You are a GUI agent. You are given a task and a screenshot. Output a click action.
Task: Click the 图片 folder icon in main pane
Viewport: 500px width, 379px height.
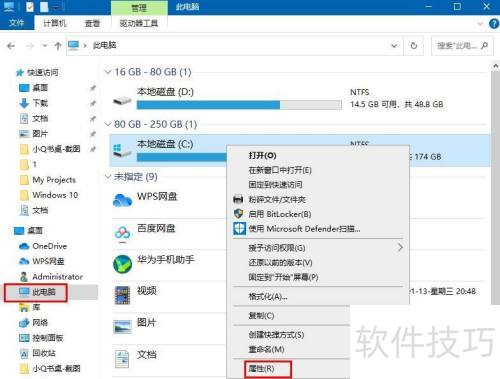click(x=122, y=327)
